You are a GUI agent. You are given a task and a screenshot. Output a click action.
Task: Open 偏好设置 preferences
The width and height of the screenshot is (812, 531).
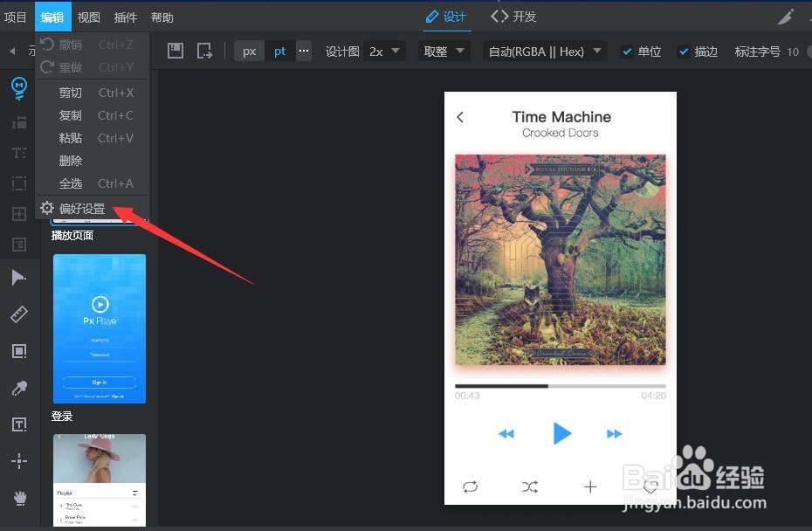coord(93,208)
